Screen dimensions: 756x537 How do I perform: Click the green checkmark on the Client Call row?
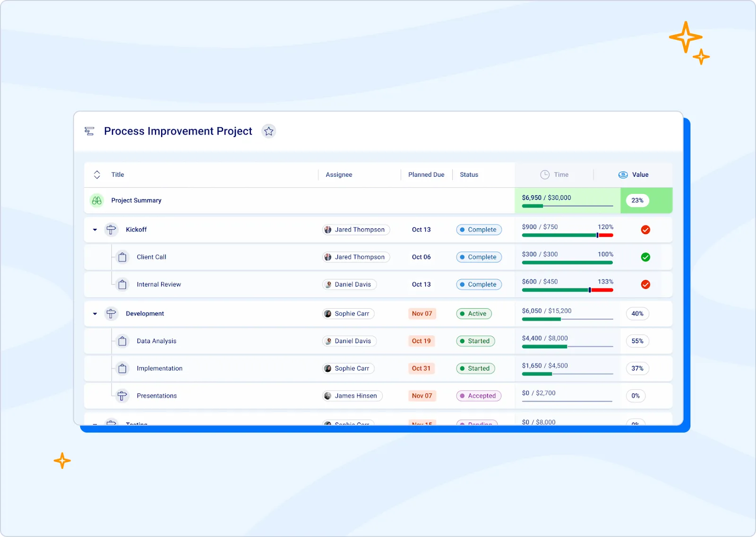(645, 257)
